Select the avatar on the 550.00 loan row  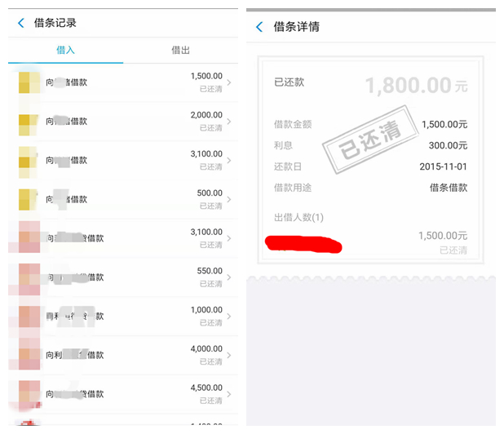pyautogui.click(x=29, y=278)
